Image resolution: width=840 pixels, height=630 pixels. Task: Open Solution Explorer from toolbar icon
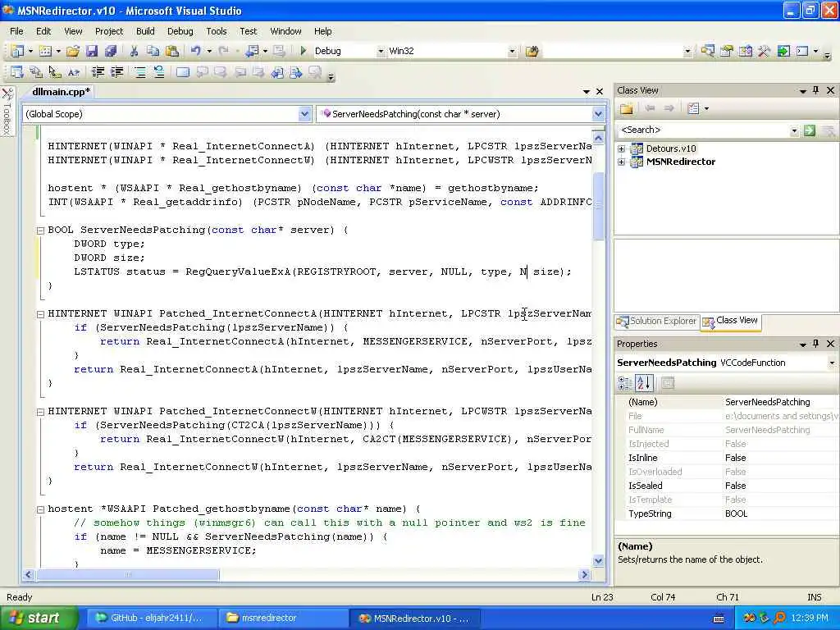pos(708,51)
